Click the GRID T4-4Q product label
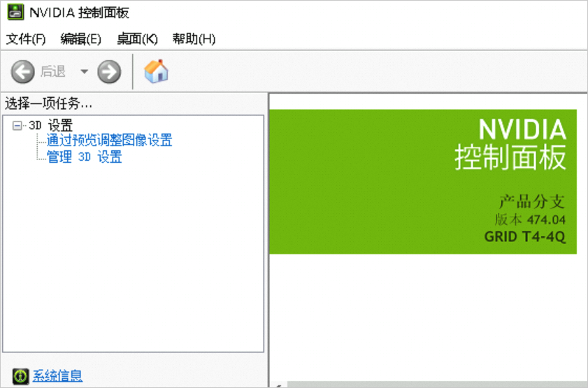588x388 pixels. 525,236
